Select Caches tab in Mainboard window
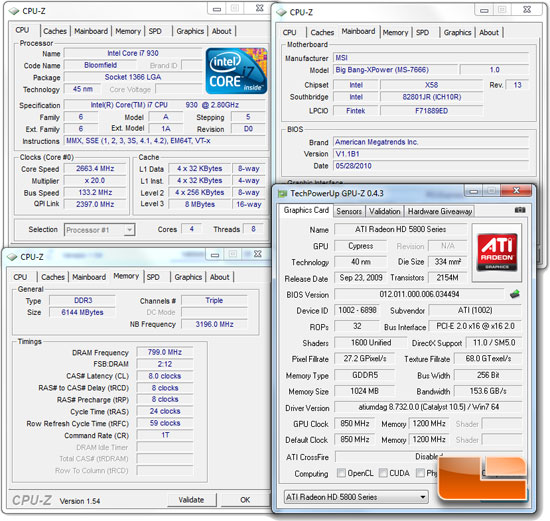Image resolution: width=550 pixels, height=521 pixels. (322, 33)
